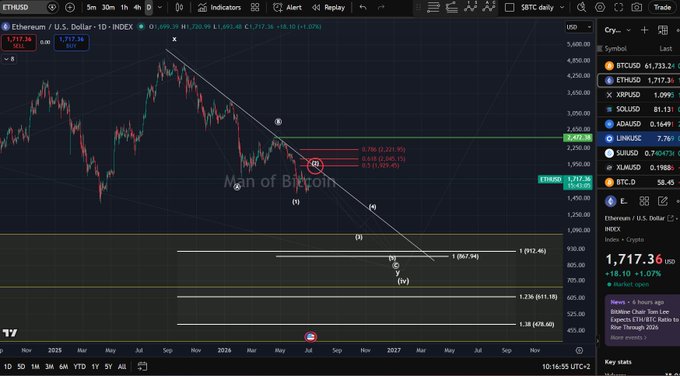Select ADAUSD in the watchlist
680x376 pixels.
[x=638, y=124]
